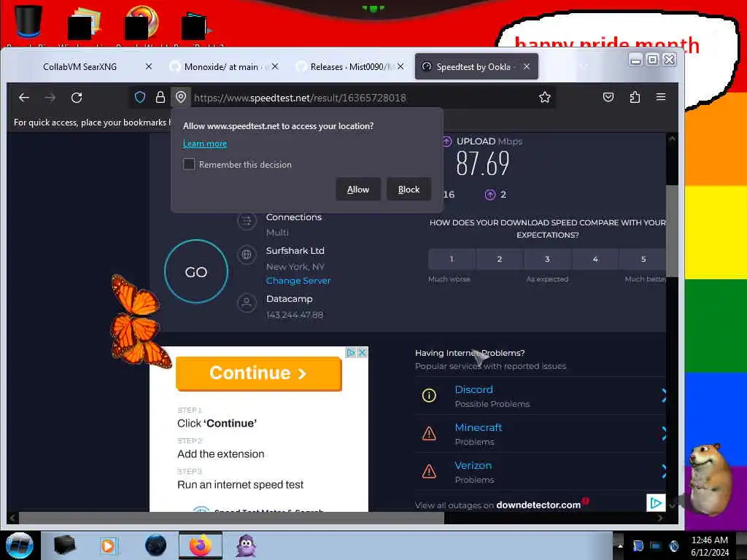Screen dimensions: 747x560
Task: Close the Continue advertisement with X
Action: (362, 353)
